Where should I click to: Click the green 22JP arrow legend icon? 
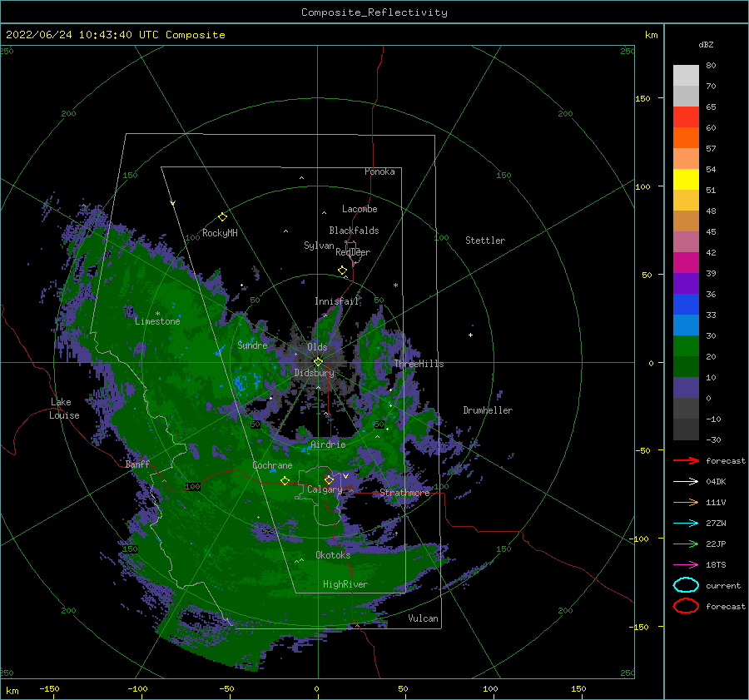(686, 544)
